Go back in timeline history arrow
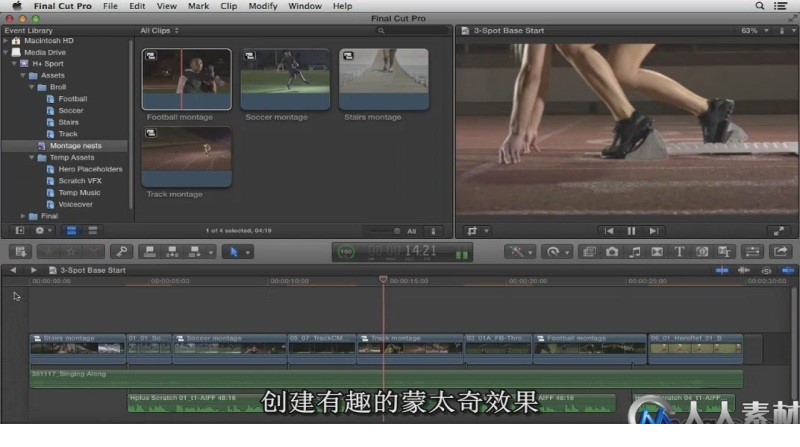 pyautogui.click(x=13, y=270)
